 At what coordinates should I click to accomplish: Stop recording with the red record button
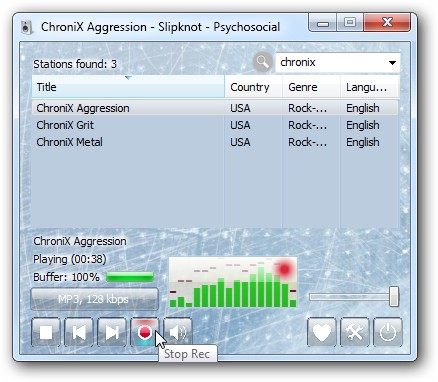tap(145, 332)
